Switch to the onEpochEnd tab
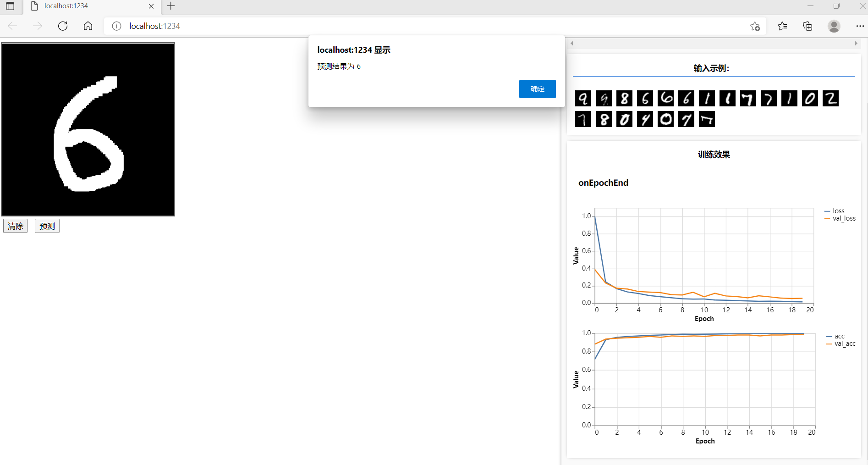 coord(603,183)
